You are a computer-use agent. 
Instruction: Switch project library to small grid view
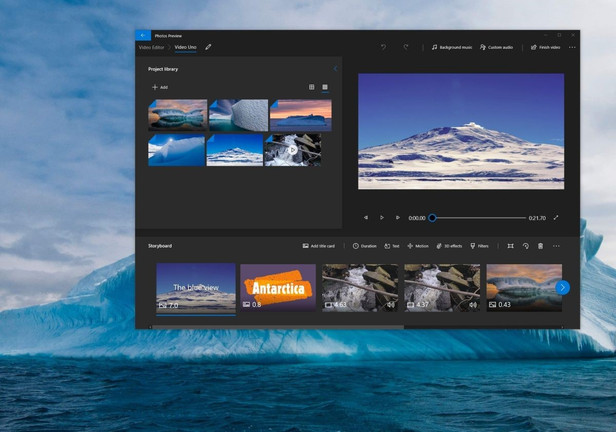coord(312,87)
